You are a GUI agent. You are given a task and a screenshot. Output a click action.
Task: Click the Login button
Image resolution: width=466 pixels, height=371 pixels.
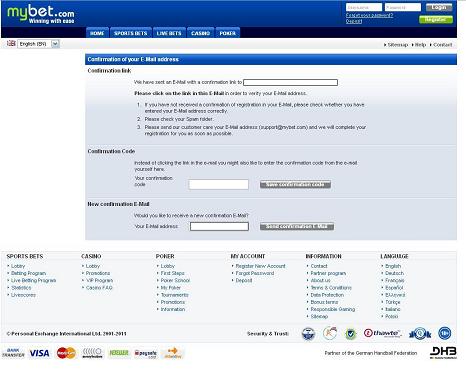tap(439, 7)
